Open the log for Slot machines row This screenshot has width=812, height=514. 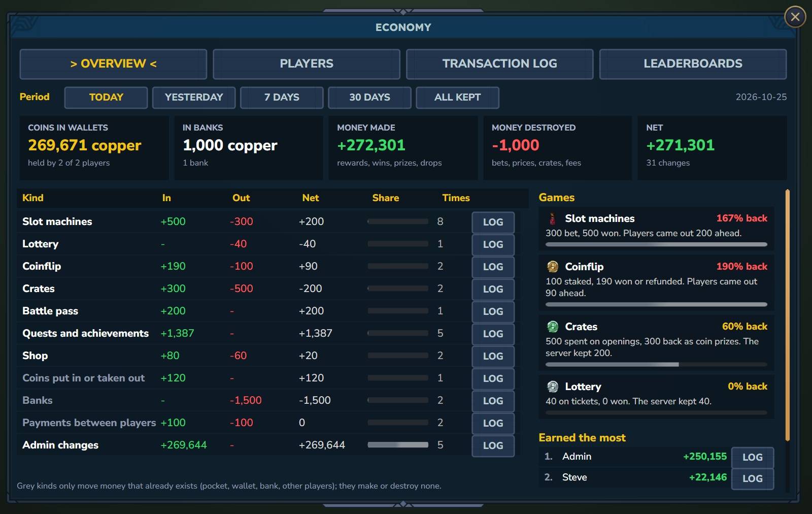[x=493, y=222]
